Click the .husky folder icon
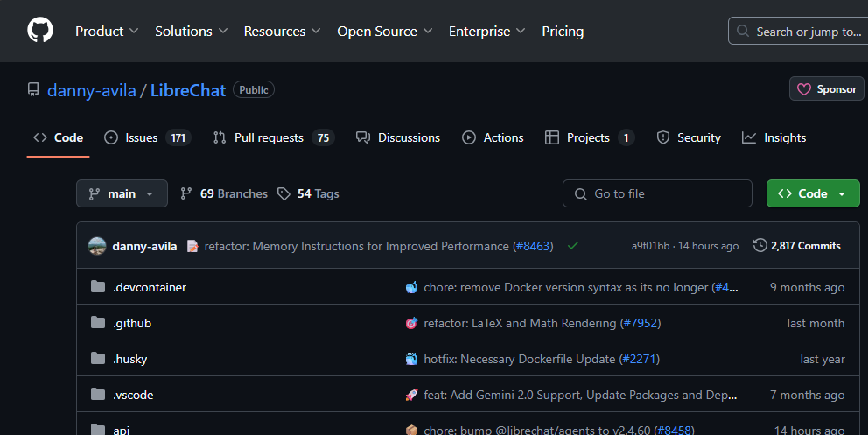Viewport: 868px width, 435px height. coord(98,359)
